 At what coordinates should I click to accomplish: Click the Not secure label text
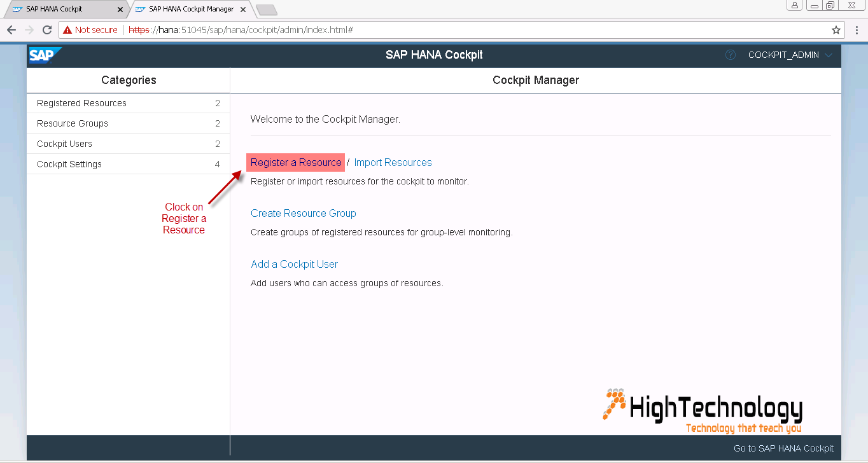pos(96,30)
